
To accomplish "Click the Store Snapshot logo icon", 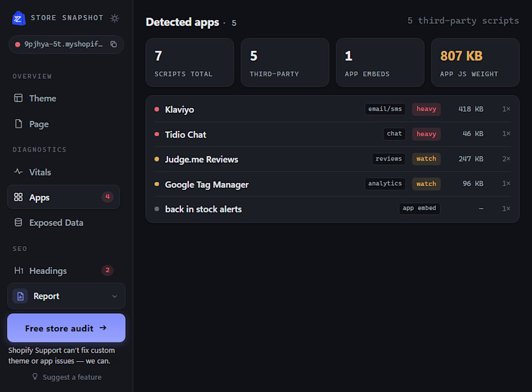I will [19, 18].
